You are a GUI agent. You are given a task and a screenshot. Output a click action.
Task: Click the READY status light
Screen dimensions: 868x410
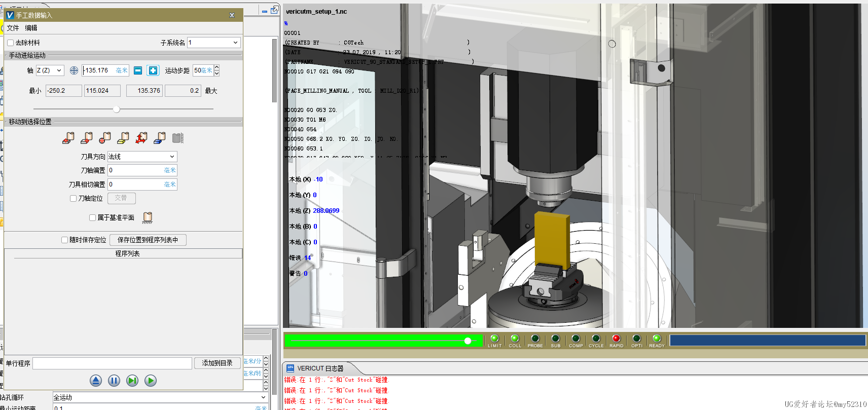coord(657,339)
